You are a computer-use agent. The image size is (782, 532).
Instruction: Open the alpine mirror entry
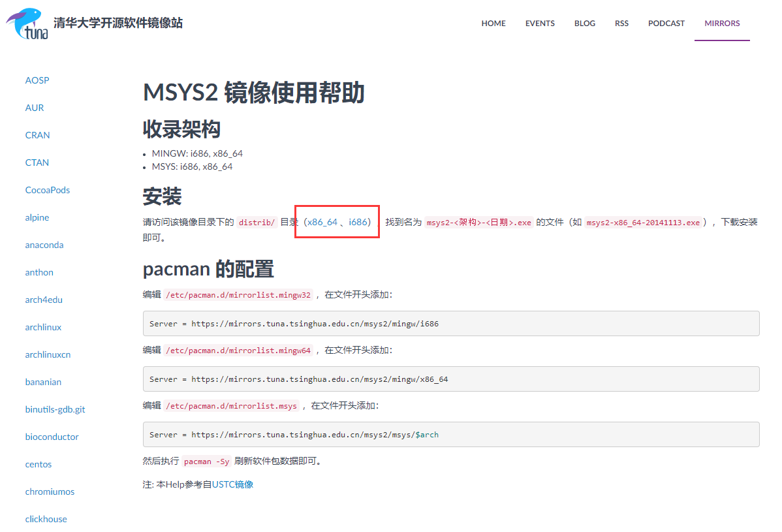pyautogui.click(x=37, y=217)
